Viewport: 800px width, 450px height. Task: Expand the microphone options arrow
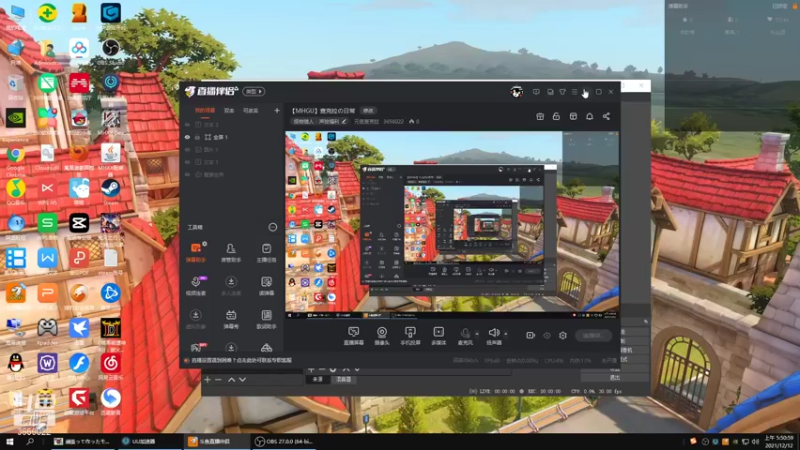click(x=477, y=334)
